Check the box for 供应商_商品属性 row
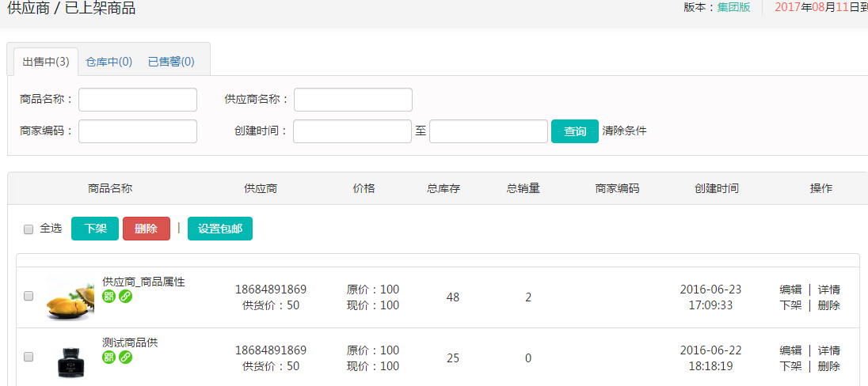The image size is (868, 386). 29,296
